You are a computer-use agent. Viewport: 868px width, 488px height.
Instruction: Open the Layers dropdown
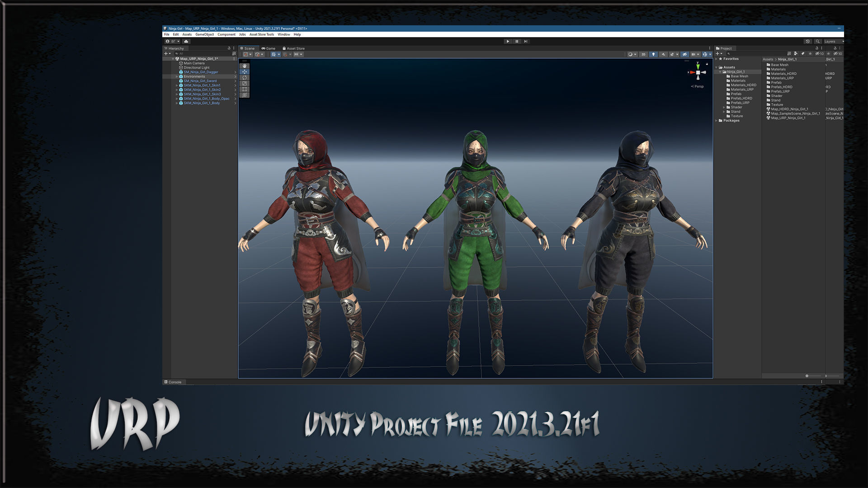(833, 41)
